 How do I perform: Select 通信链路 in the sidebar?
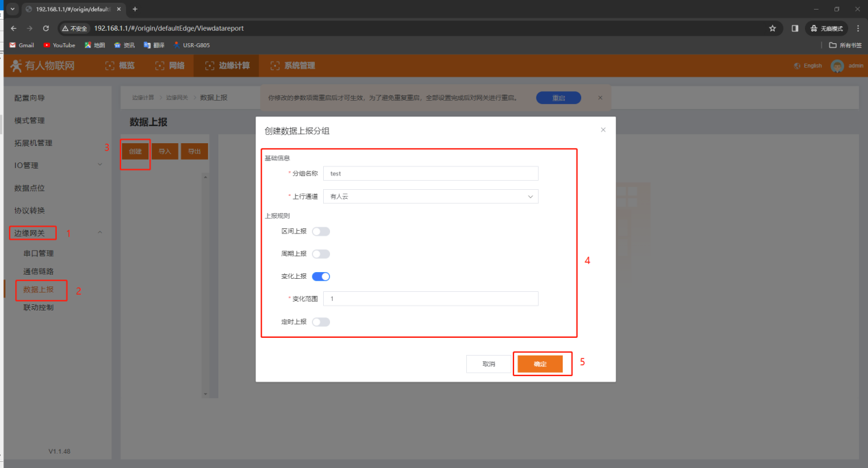click(38, 271)
